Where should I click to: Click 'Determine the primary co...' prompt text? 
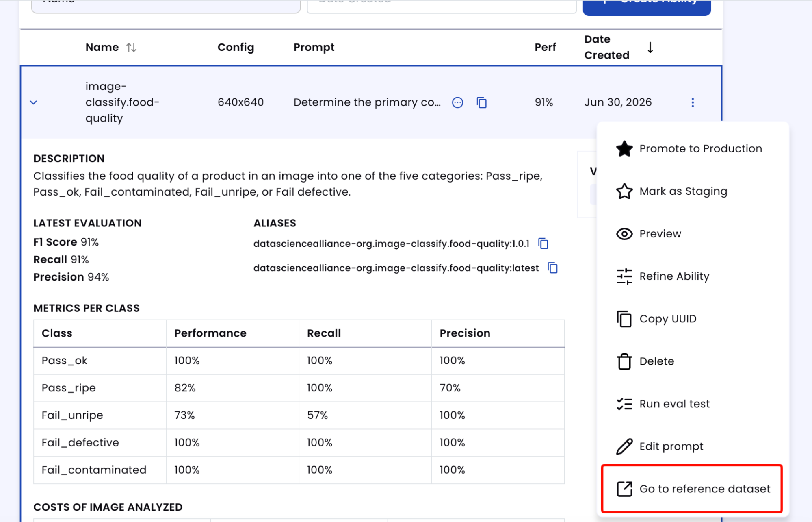[x=367, y=102]
